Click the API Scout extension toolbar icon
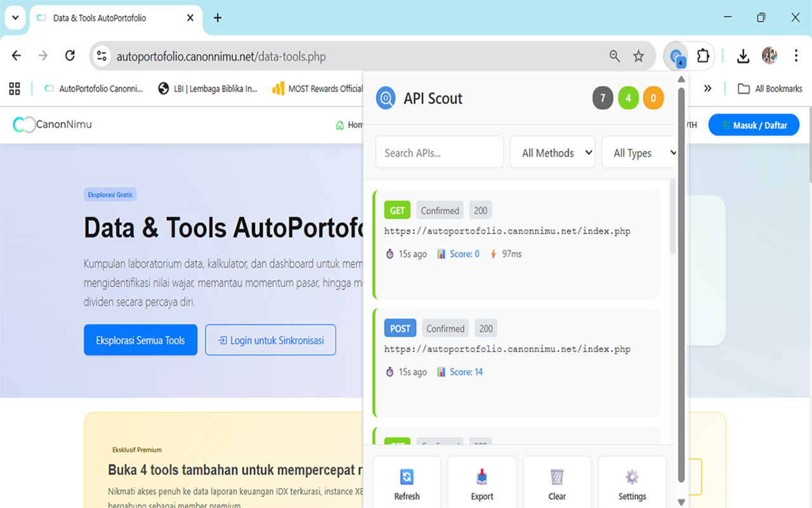The width and height of the screenshot is (812, 508). tap(676, 56)
